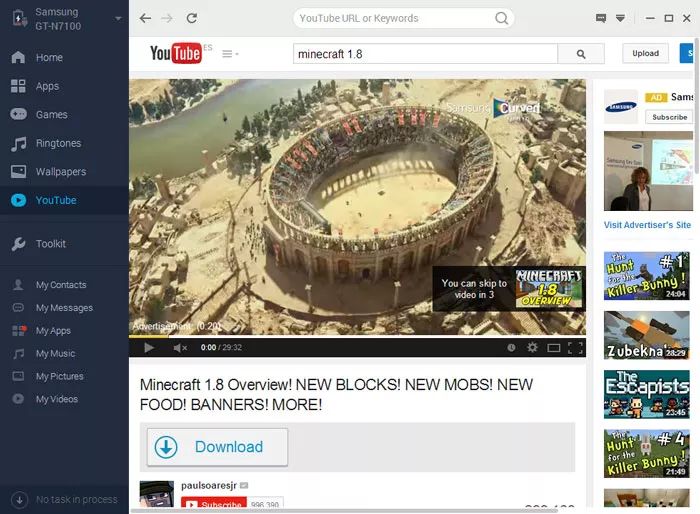Focus the YouTube URL or Keywords field
This screenshot has height=514, width=700.
pyautogui.click(x=395, y=18)
